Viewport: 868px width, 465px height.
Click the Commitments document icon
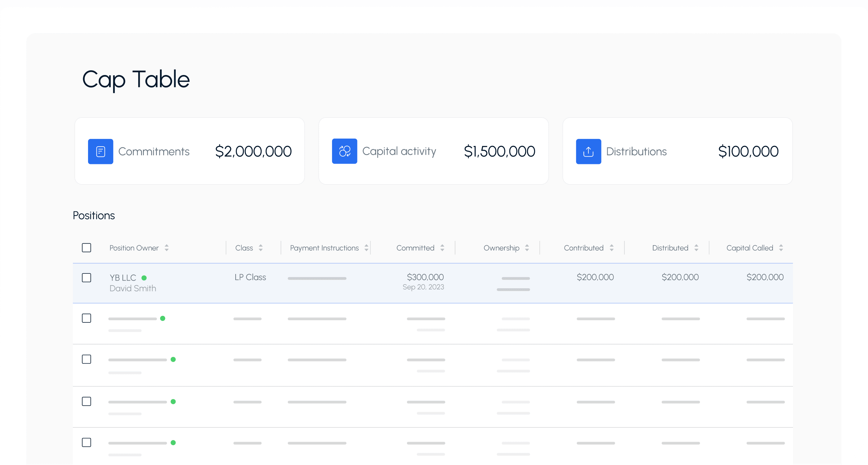(100, 151)
